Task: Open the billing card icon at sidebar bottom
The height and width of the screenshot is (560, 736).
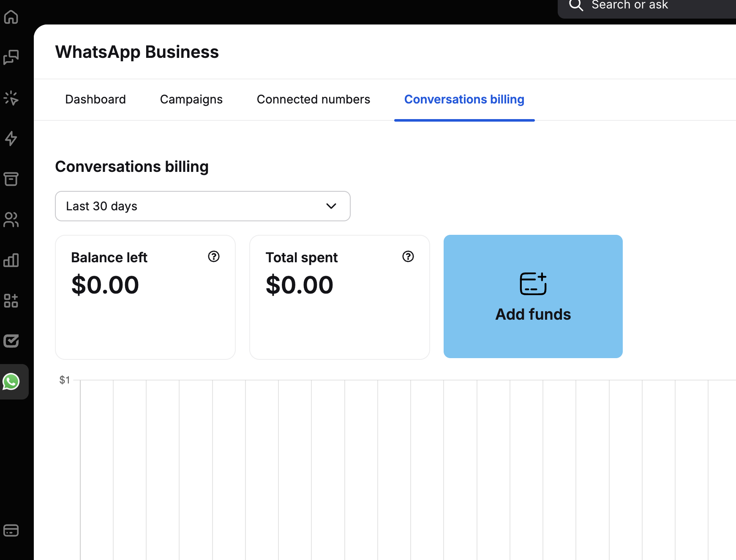Action: (11, 530)
